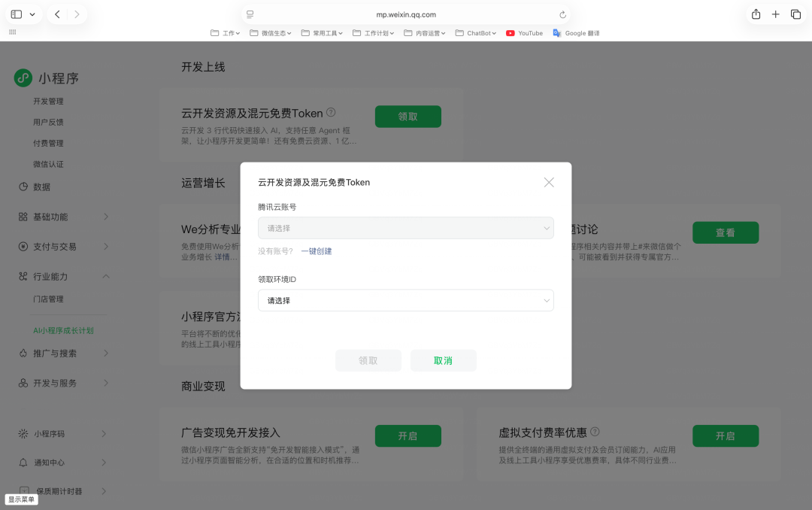Click the 小程序码 sidebar icon
Image resolution: width=812 pixels, height=510 pixels.
(25, 433)
